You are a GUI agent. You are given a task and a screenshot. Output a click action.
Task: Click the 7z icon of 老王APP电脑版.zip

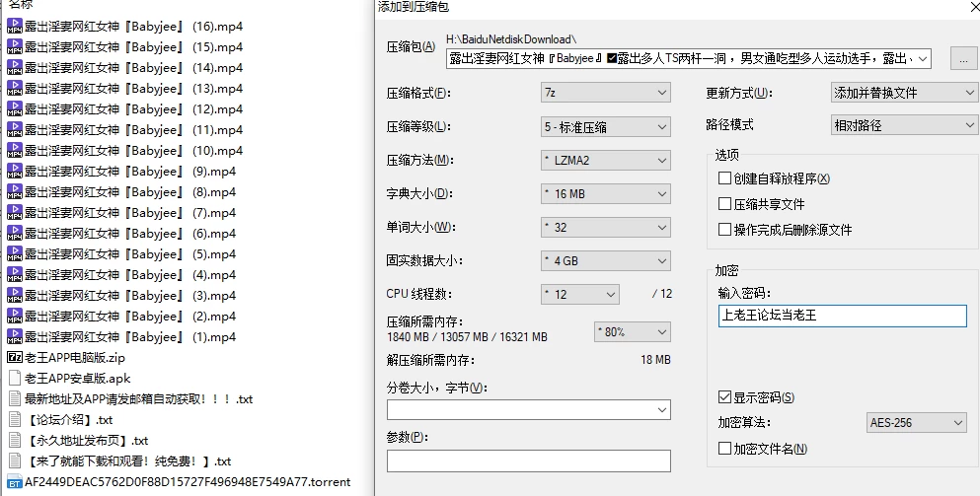coord(15,357)
